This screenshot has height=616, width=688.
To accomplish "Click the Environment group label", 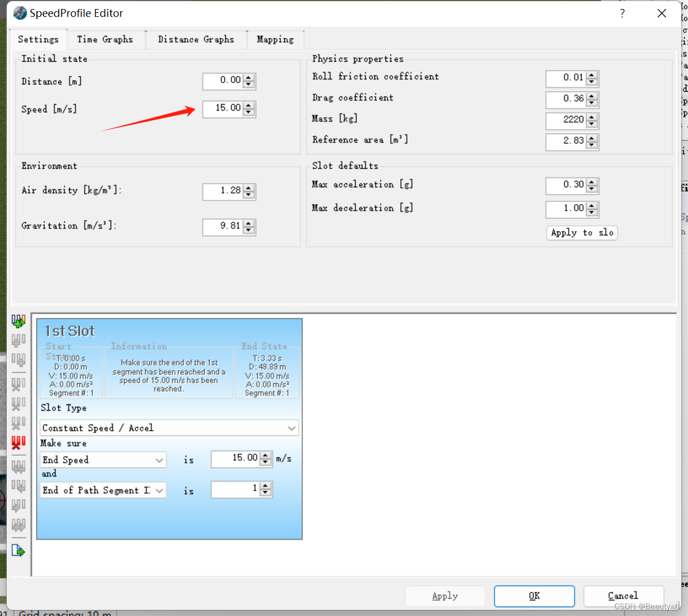I will coord(49,166).
